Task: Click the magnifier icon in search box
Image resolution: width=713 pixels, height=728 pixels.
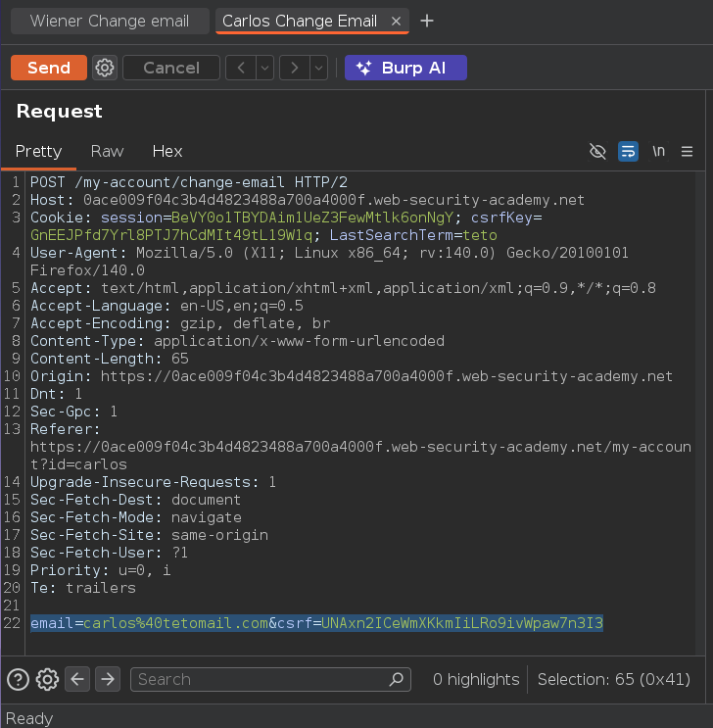Action: [397, 679]
